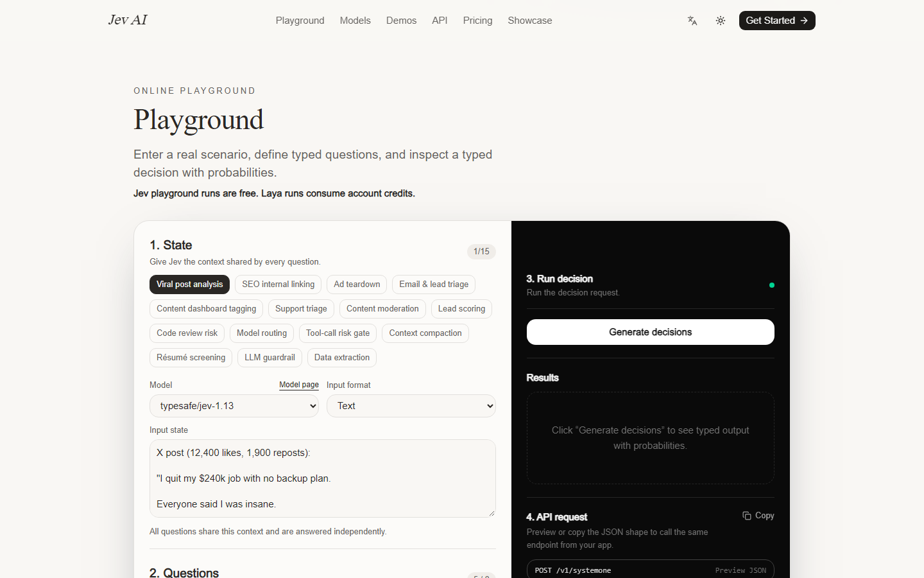This screenshot has width=924, height=578.
Task: Go to the Playground nav item
Action: pyautogui.click(x=300, y=21)
